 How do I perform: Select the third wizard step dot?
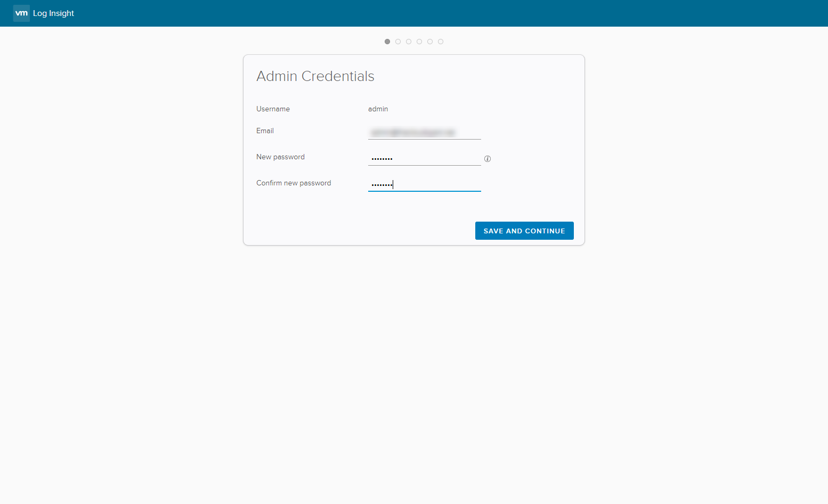pyautogui.click(x=409, y=42)
